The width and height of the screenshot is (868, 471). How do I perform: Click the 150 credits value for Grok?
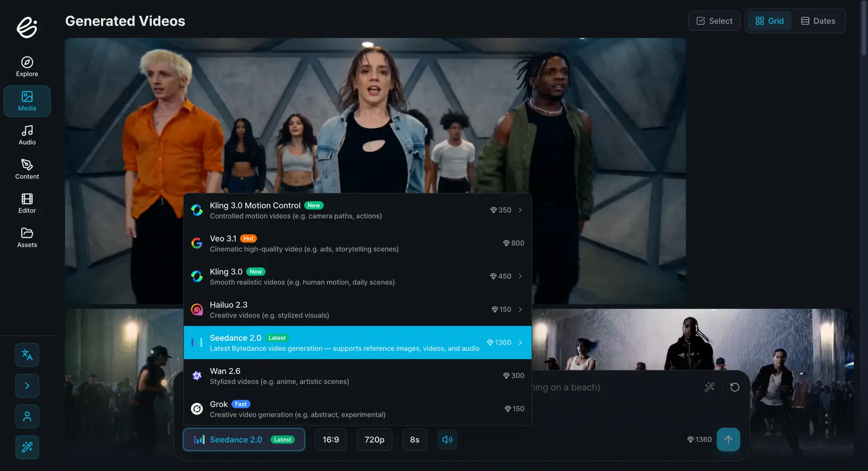(x=514, y=409)
